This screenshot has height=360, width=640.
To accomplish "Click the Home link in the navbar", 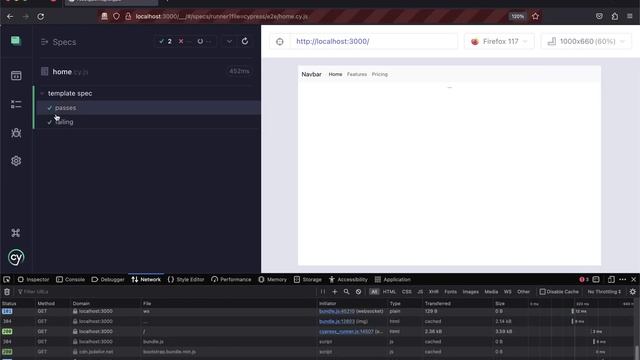I will pyautogui.click(x=336, y=74).
